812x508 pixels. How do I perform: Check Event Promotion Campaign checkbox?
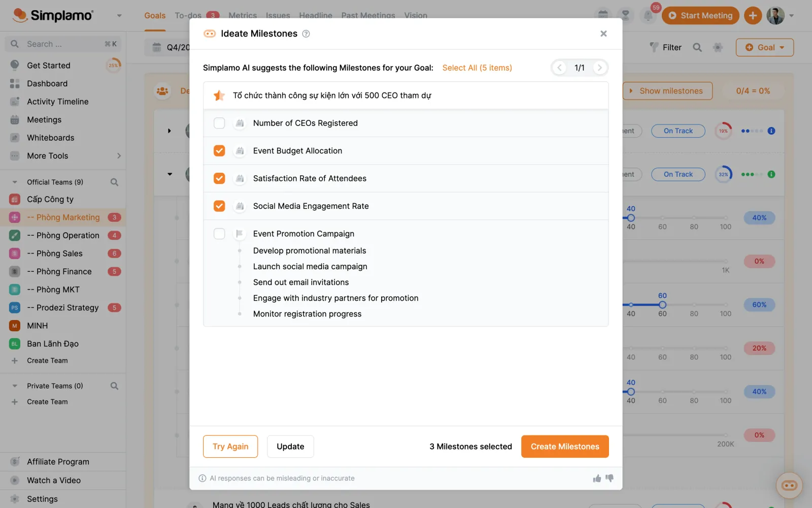click(x=219, y=234)
